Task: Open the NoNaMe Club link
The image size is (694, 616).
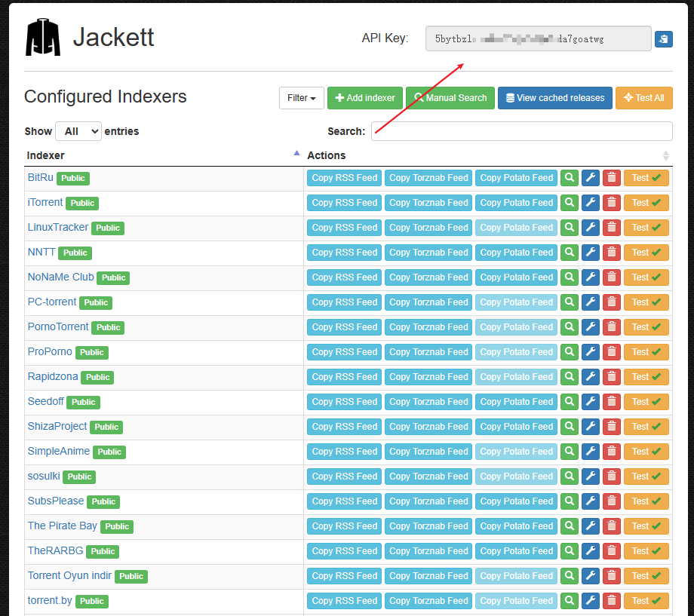Action: coord(60,277)
